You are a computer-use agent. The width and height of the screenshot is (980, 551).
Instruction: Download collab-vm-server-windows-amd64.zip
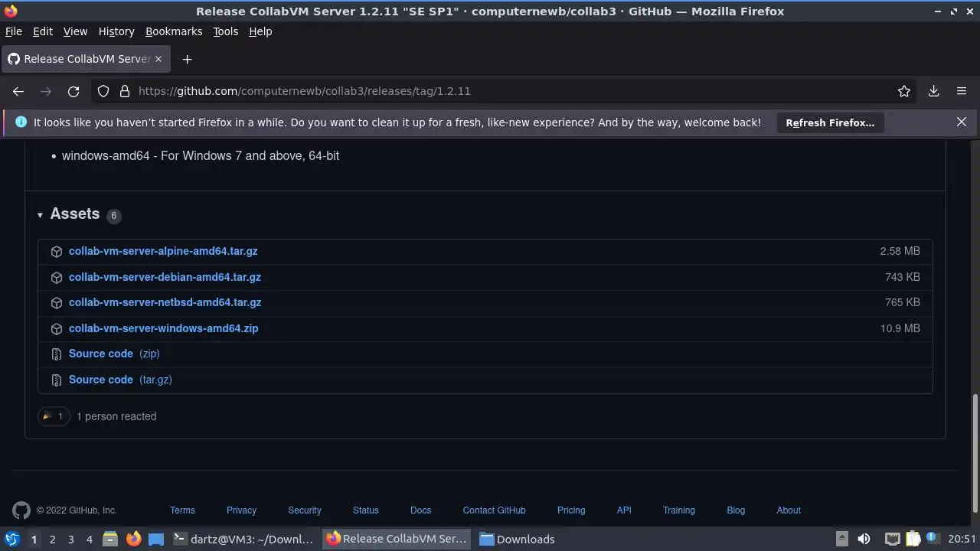tap(163, 328)
